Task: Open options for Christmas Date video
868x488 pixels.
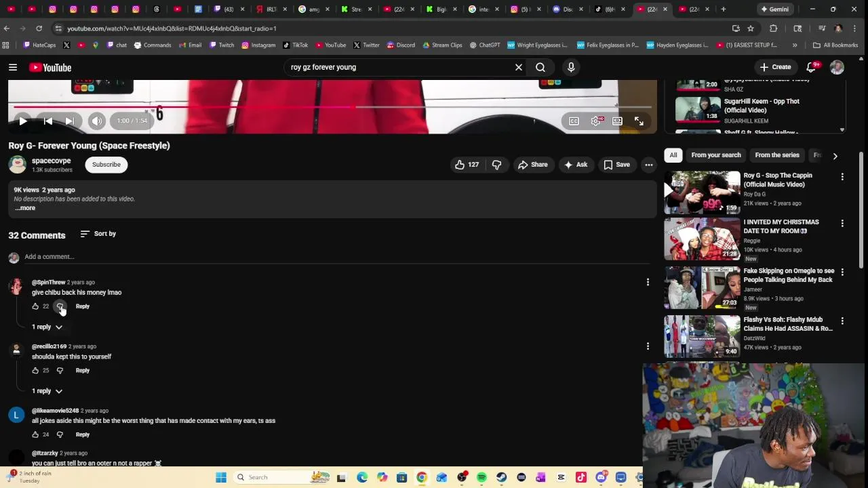Action: [842, 223]
